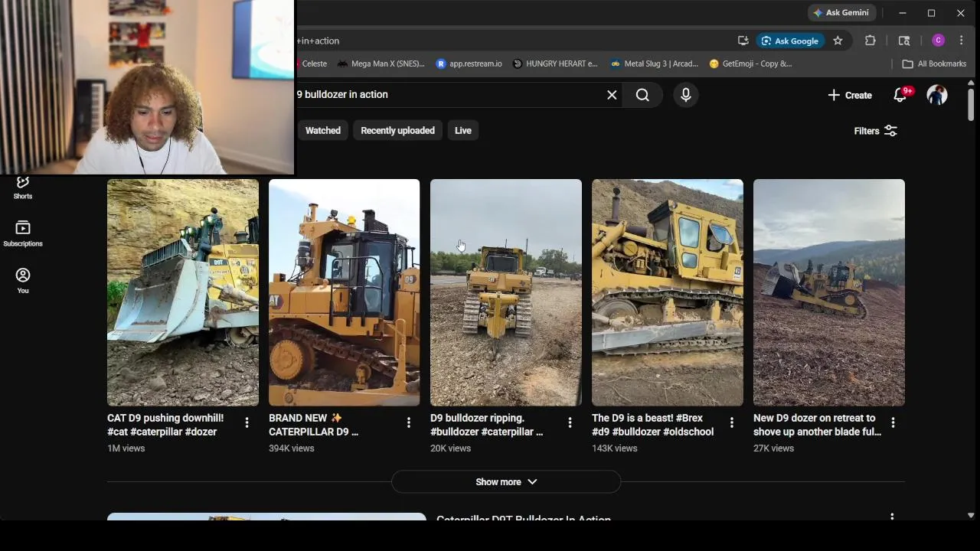Open the HUNGRY HERART bookmark
This screenshot has width=980, height=551.
[x=554, y=64]
